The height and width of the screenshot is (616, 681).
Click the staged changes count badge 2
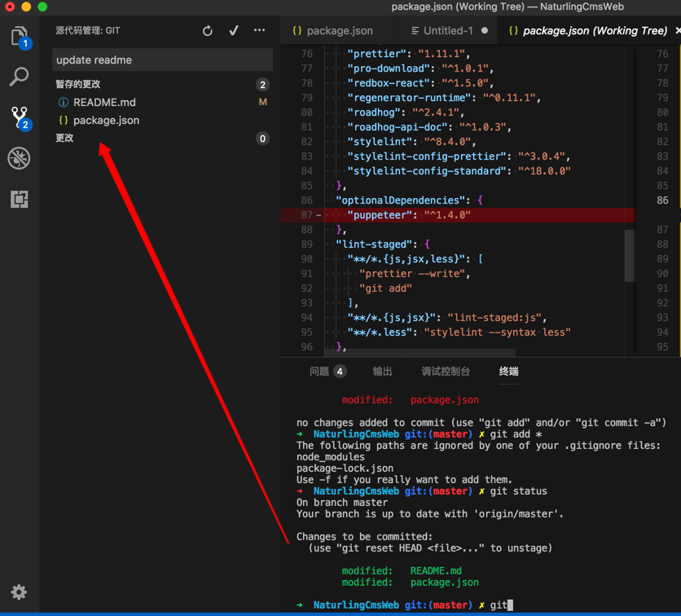pyautogui.click(x=262, y=84)
